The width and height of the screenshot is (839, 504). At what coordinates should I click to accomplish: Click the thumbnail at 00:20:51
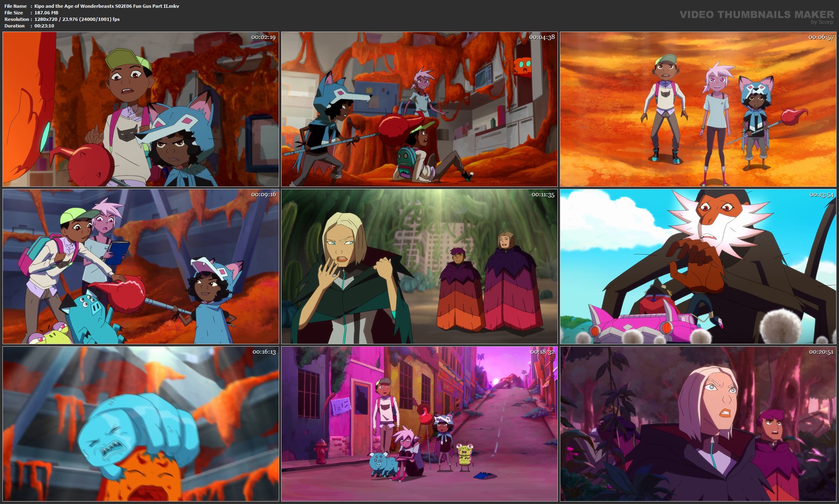tap(698, 424)
